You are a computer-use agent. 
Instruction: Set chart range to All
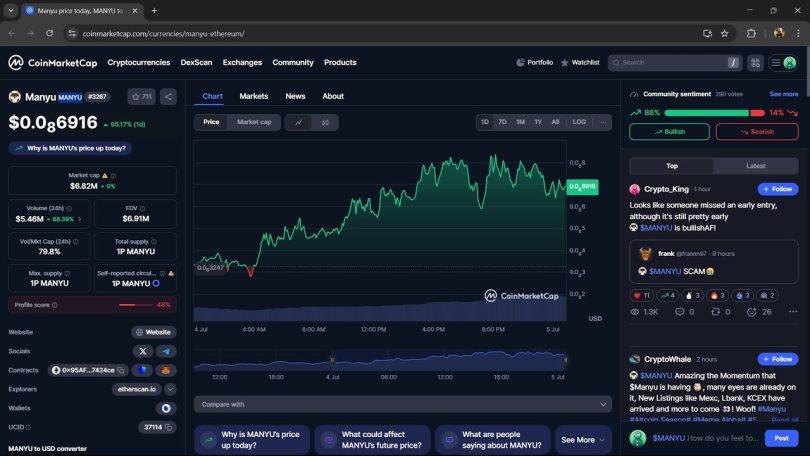click(555, 122)
